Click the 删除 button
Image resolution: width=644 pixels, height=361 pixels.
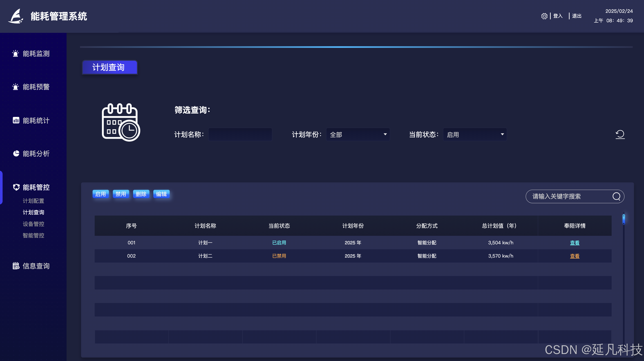coord(141,194)
